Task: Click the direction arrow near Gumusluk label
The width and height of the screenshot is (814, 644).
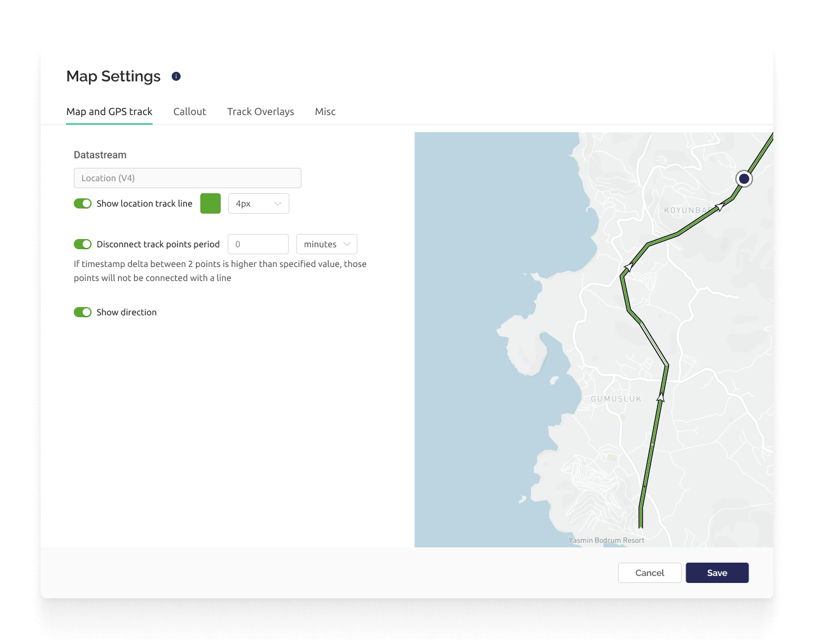Action: point(661,397)
